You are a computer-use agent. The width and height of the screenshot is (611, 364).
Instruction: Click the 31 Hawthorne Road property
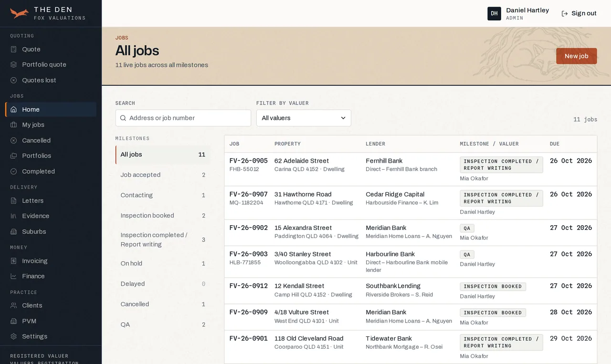click(x=303, y=194)
